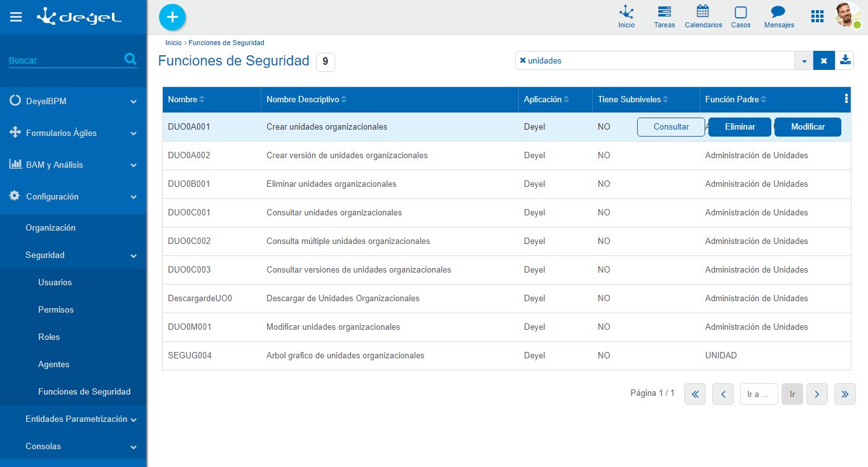Open Roles in the sidebar

click(x=49, y=337)
